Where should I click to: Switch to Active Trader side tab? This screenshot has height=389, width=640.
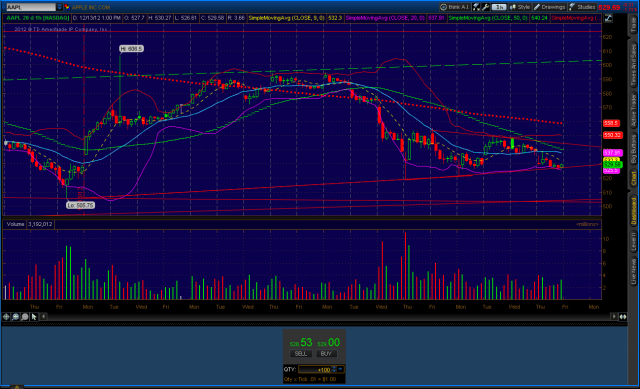click(633, 111)
